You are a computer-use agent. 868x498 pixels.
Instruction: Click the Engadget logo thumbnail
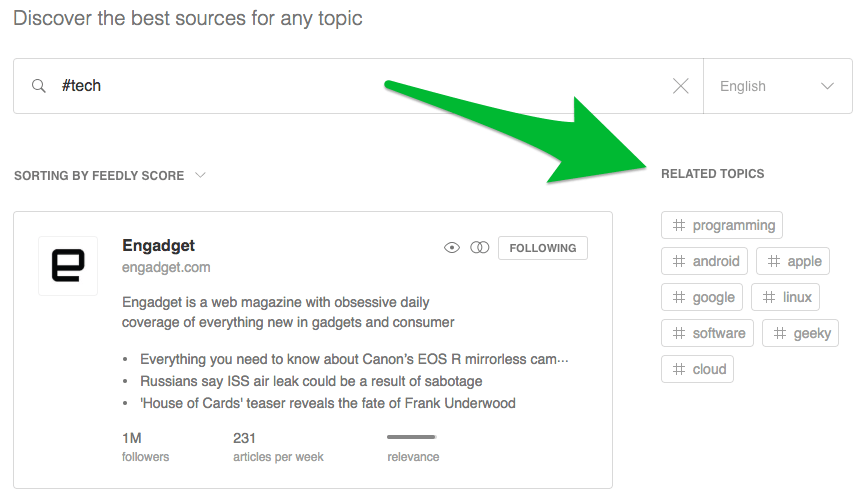[x=68, y=266]
